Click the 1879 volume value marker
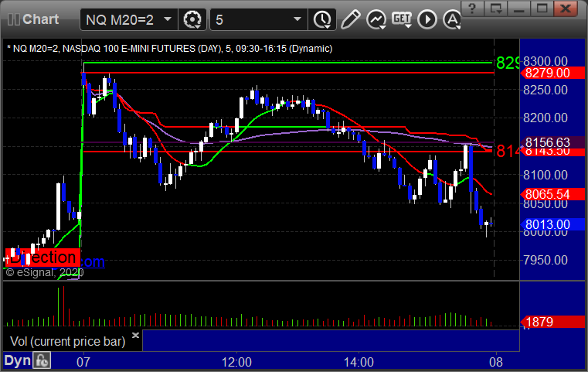 pyautogui.click(x=552, y=322)
